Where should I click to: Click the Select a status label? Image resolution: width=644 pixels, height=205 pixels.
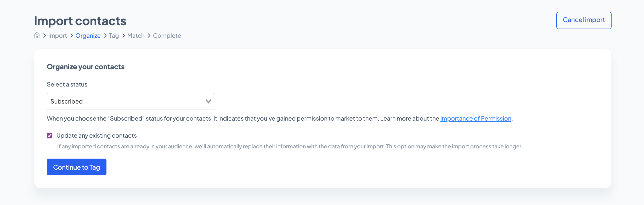click(67, 84)
